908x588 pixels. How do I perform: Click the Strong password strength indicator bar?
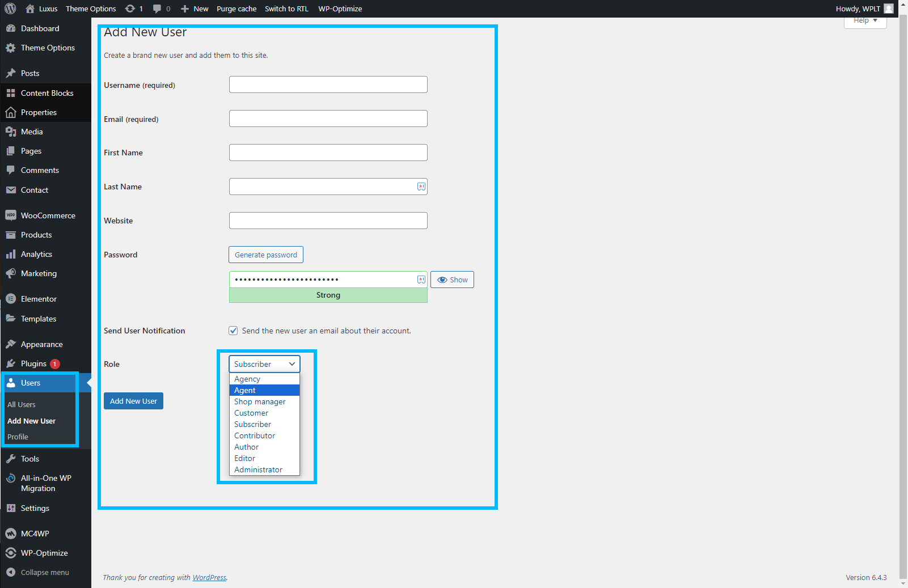(x=328, y=295)
